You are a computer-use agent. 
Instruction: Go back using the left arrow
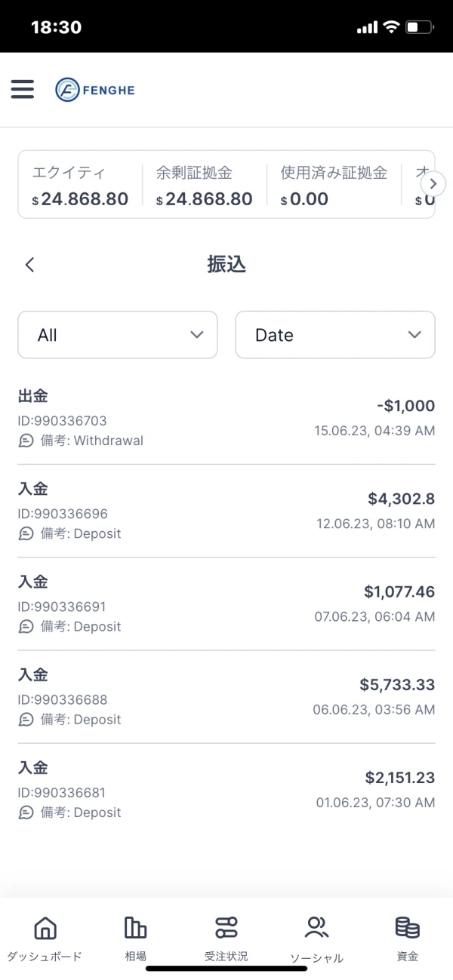[x=29, y=265]
